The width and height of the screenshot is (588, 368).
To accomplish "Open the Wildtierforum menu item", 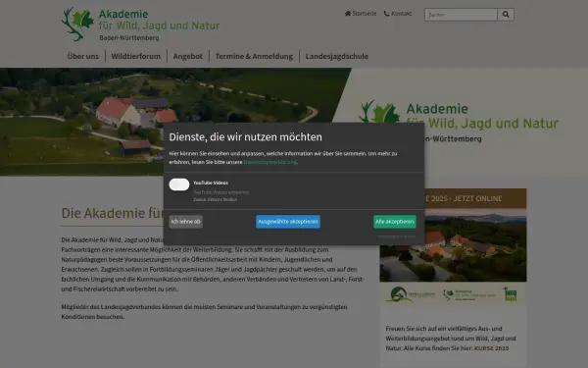I will pos(136,56).
